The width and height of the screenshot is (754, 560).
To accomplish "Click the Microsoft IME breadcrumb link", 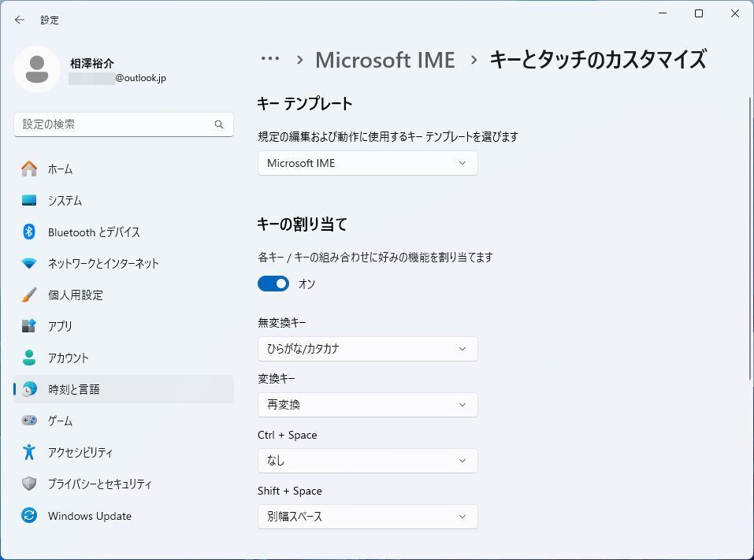I will [x=384, y=60].
